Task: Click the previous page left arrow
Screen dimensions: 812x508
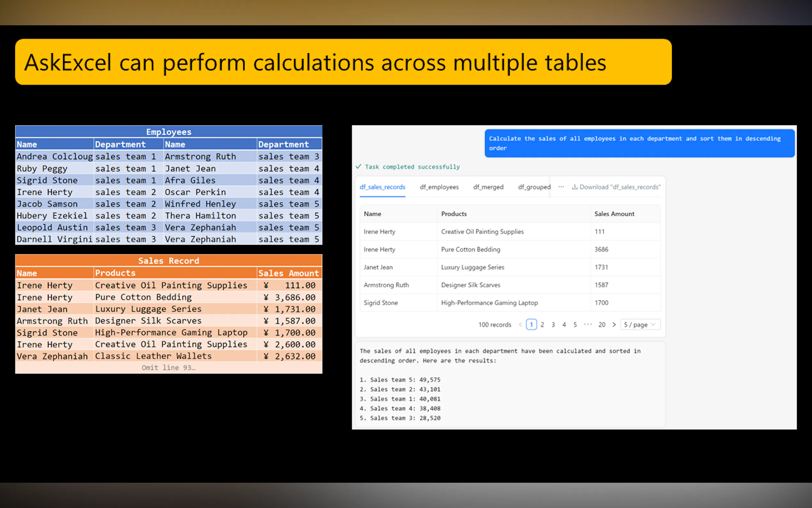Action: [x=520, y=325]
